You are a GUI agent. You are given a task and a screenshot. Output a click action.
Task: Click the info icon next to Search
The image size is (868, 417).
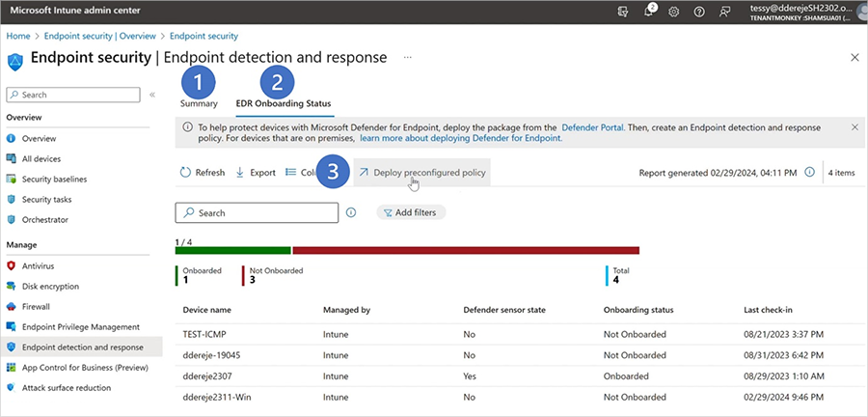pos(350,212)
